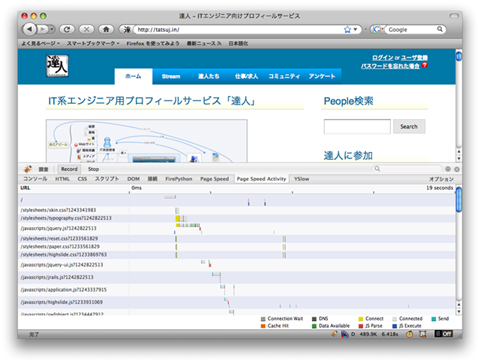Switch to the CSS Firebug tab
This screenshot has height=363, width=480.
(82, 179)
